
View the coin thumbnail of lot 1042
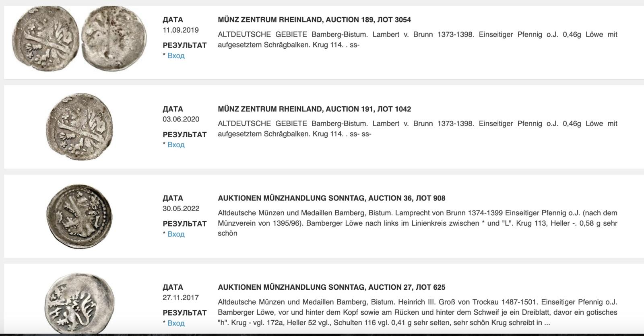(80, 127)
